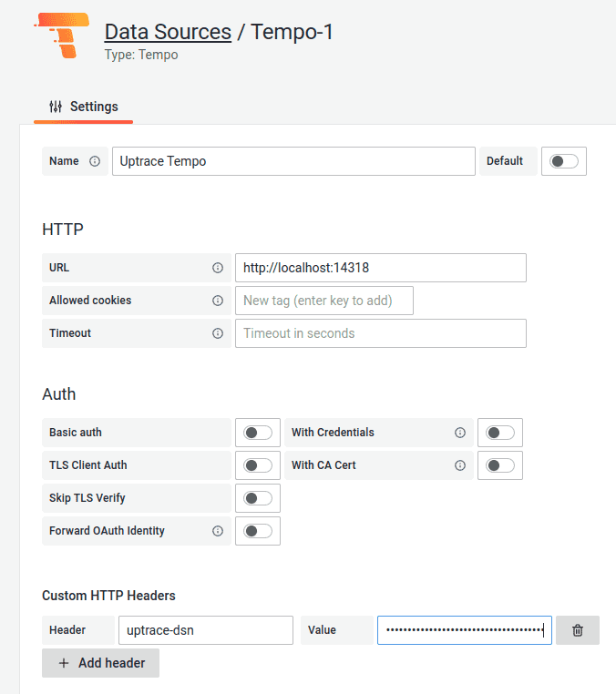Click the 'HTTP' section heading
616x694 pixels.
point(63,230)
